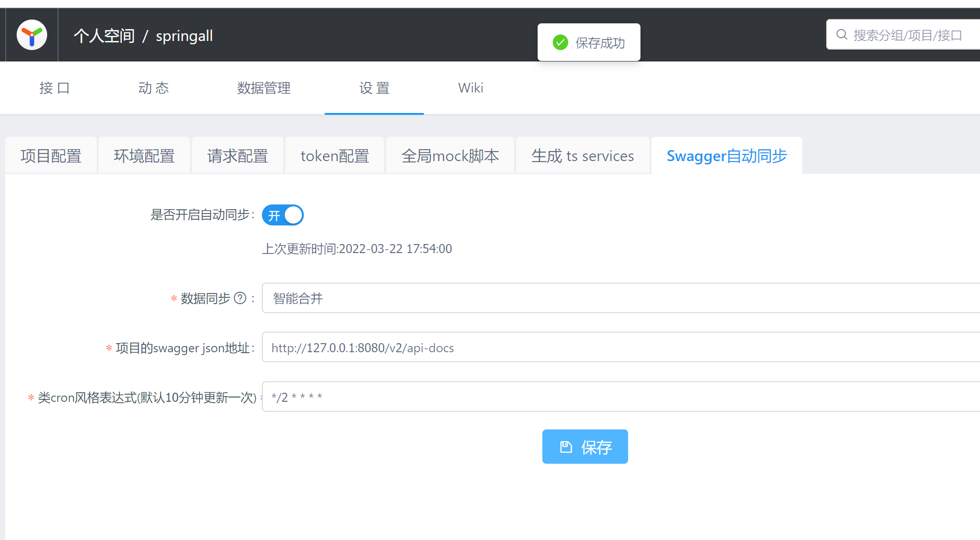The height and width of the screenshot is (540, 980).
Task: Open the 接口 tab
Action: [x=55, y=88]
